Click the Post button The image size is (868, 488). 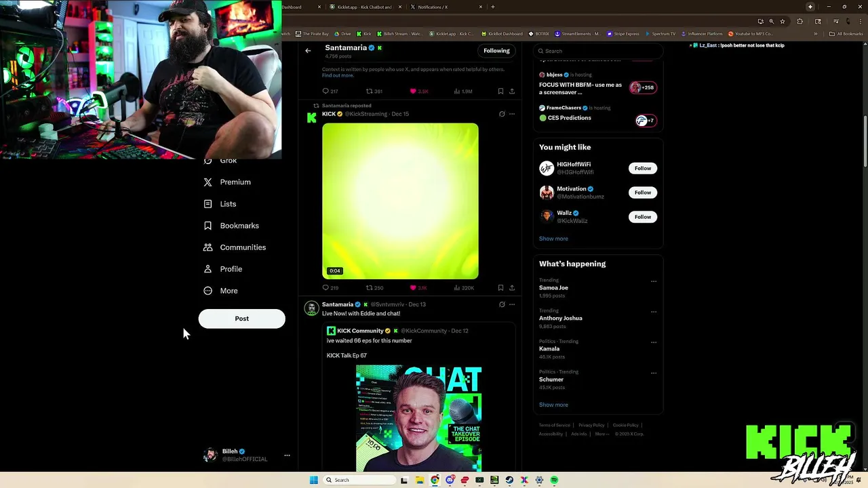(241, 319)
